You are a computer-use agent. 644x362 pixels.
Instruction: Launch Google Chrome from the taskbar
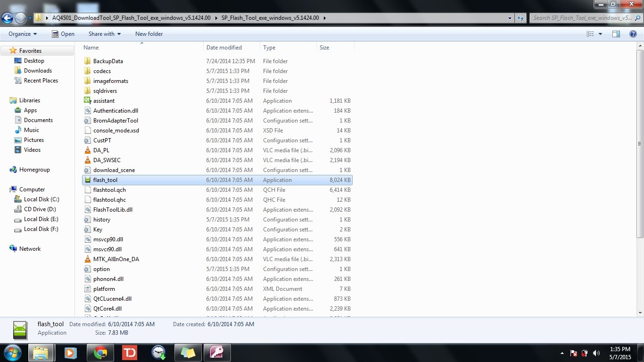[x=100, y=352]
